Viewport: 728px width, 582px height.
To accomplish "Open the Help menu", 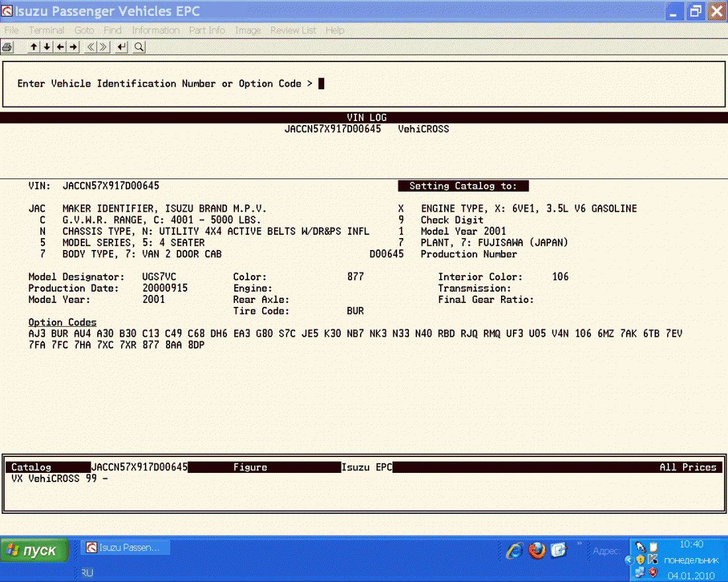I will pyautogui.click(x=335, y=30).
